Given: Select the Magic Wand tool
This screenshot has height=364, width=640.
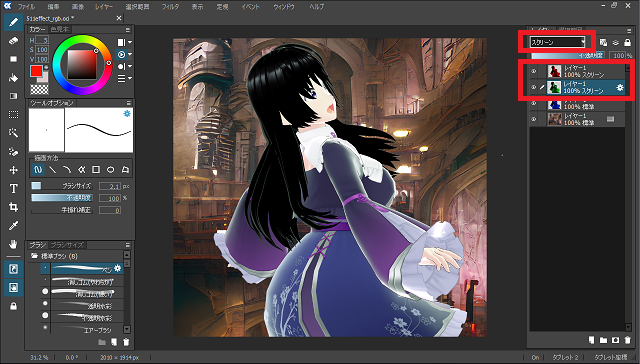Looking at the screenshot, I should [13, 133].
